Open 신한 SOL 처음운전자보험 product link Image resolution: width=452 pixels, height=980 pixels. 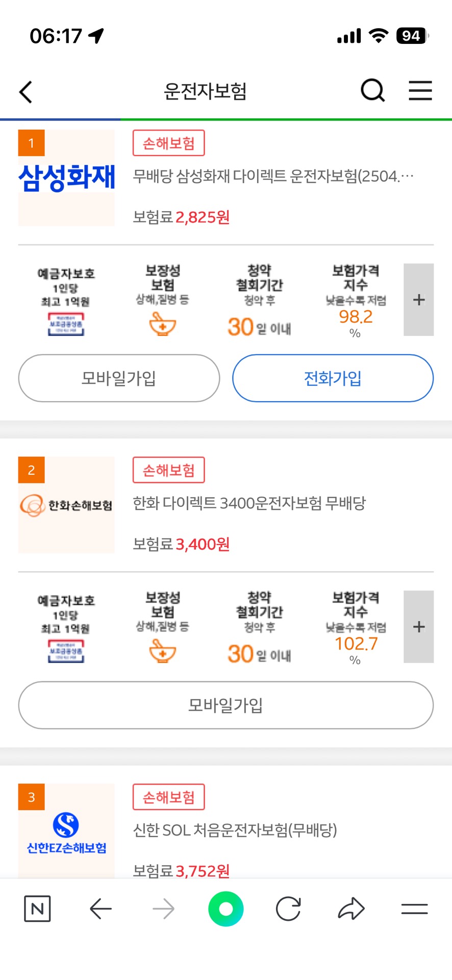(235, 830)
